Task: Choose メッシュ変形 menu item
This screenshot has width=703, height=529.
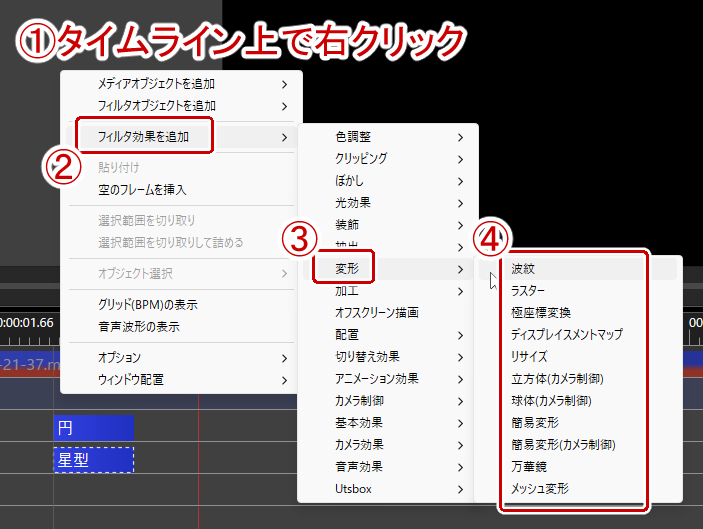Action: coord(577,489)
